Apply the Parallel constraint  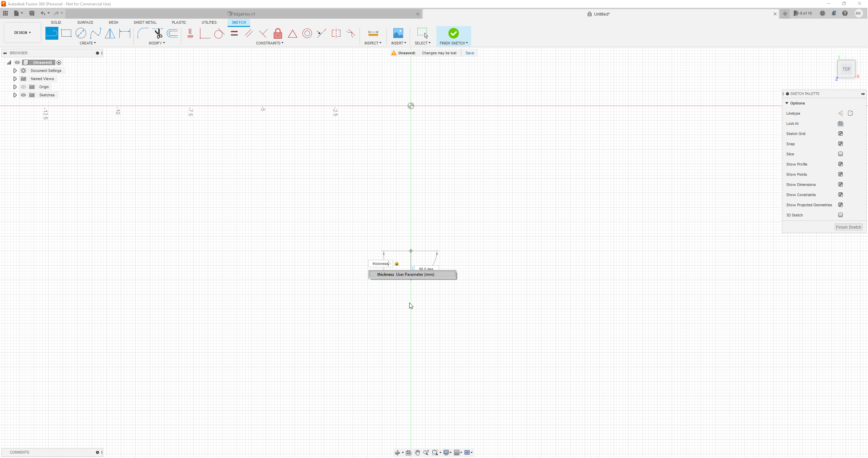point(249,33)
